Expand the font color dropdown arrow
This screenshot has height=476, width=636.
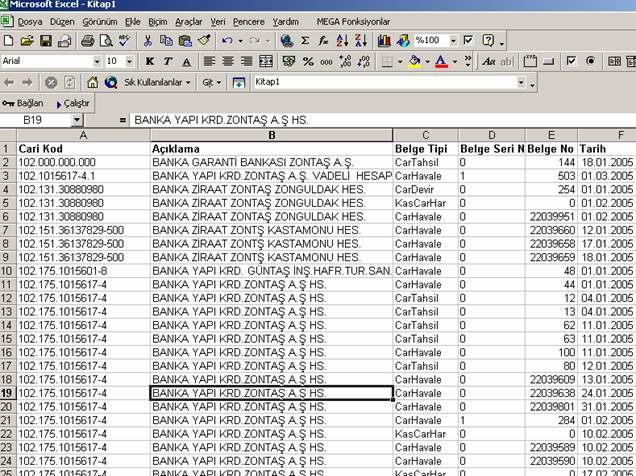coord(455,62)
